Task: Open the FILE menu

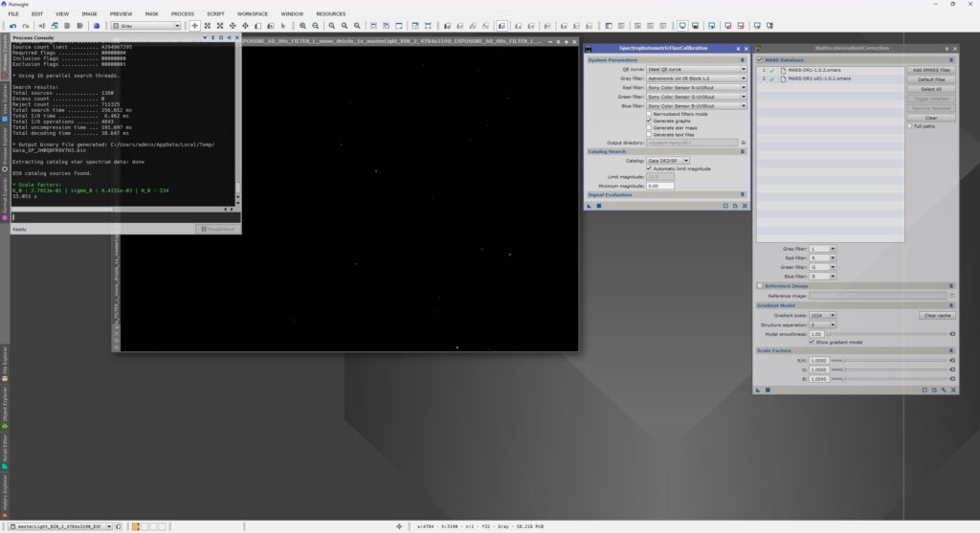Action: point(13,13)
